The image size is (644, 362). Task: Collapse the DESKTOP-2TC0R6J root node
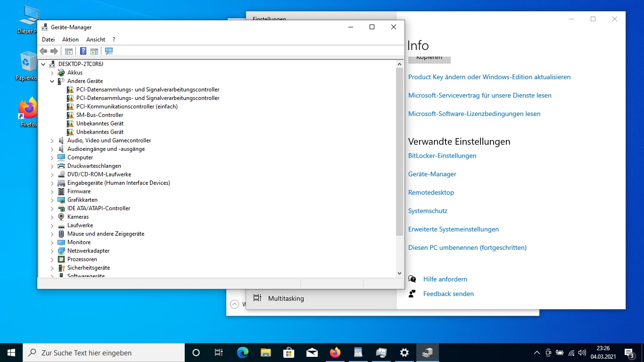tap(43, 64)
